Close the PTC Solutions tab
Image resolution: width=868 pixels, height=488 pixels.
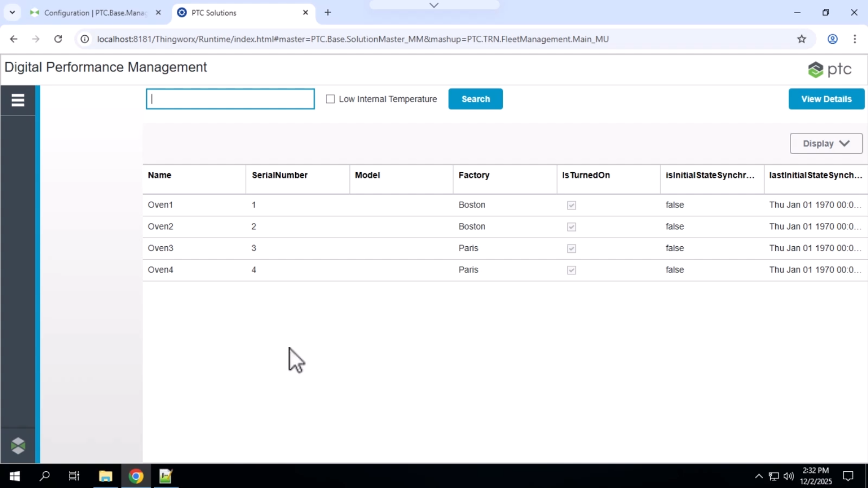[306, 13]
